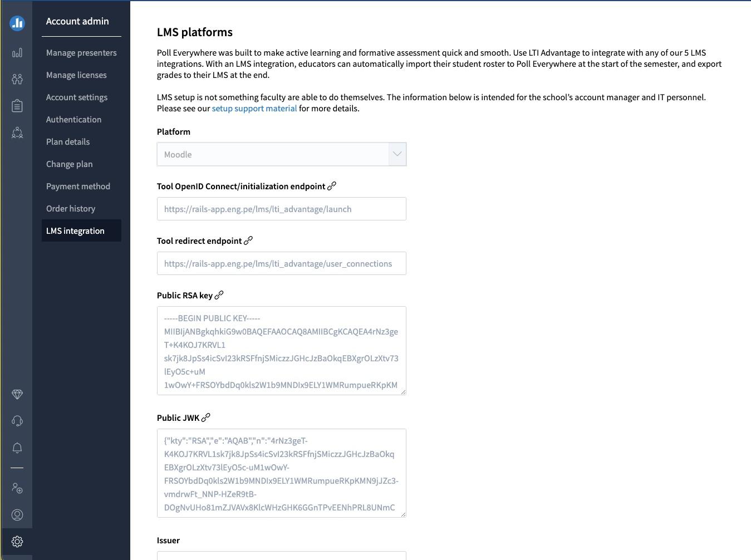Open the support headset icon
Viewport: 751px width, 560px height.
17,421
